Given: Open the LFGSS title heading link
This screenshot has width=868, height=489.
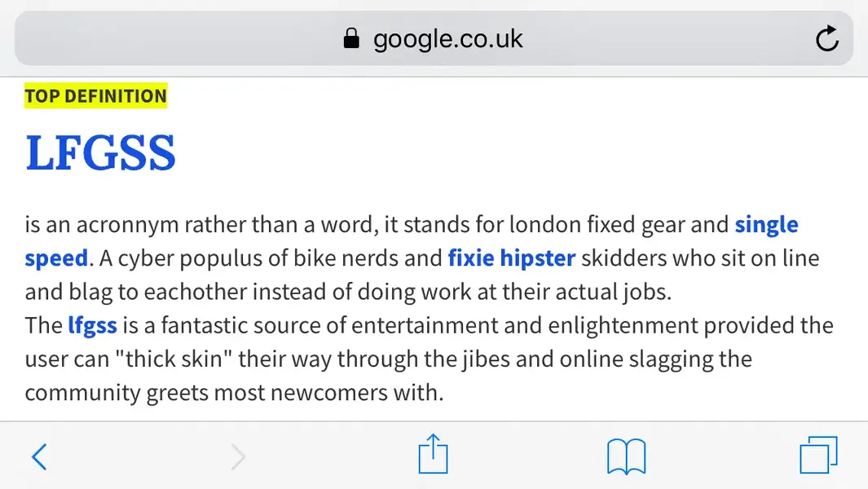Looking at the screenshot, I should pyautogui.click(x=101, y=153).
